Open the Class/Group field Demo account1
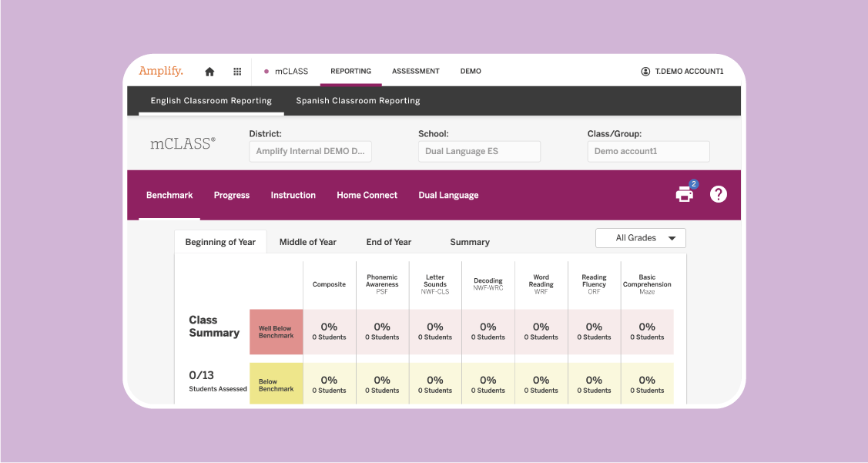Image resolution: width=868 pixels, height=463 pixels. pos(648,151)
